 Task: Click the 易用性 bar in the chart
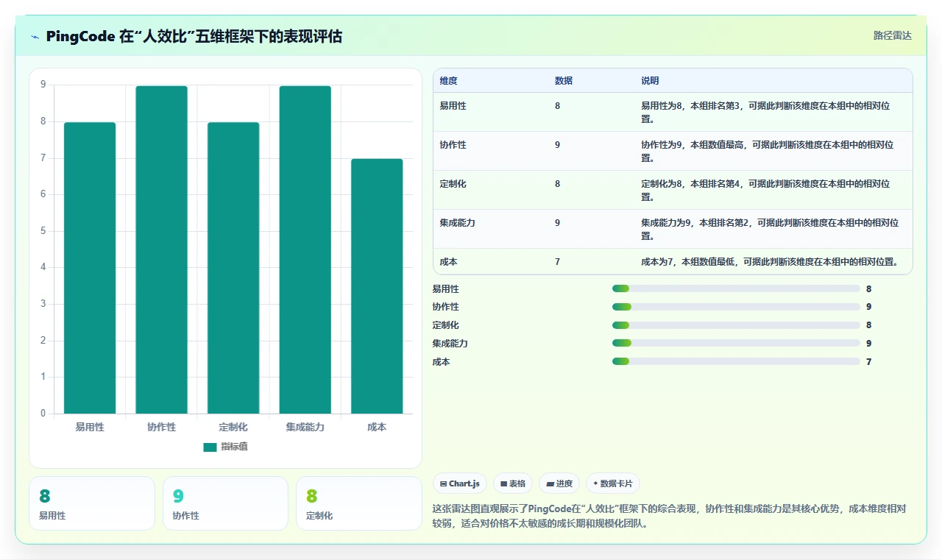click(x=90, y=268)
